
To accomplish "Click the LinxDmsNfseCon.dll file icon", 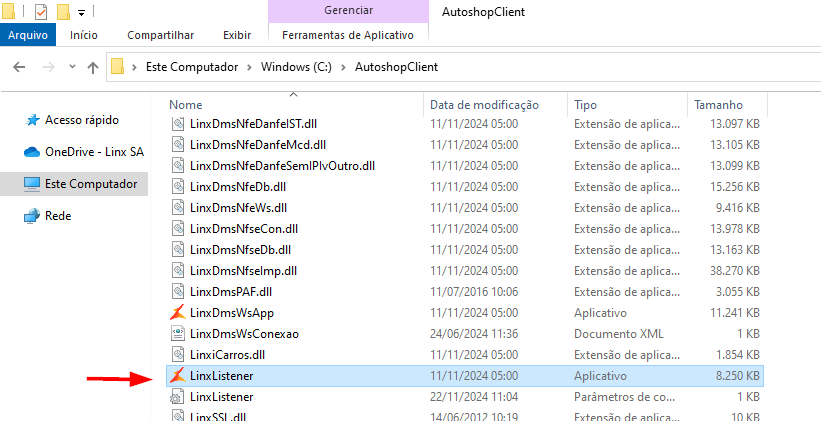I will coord(178,229).
